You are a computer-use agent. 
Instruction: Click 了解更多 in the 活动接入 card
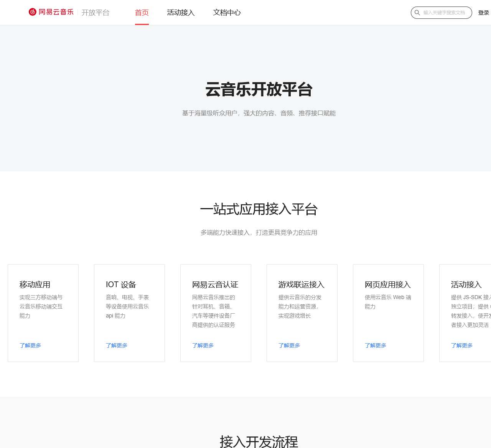tap(462, 346)
